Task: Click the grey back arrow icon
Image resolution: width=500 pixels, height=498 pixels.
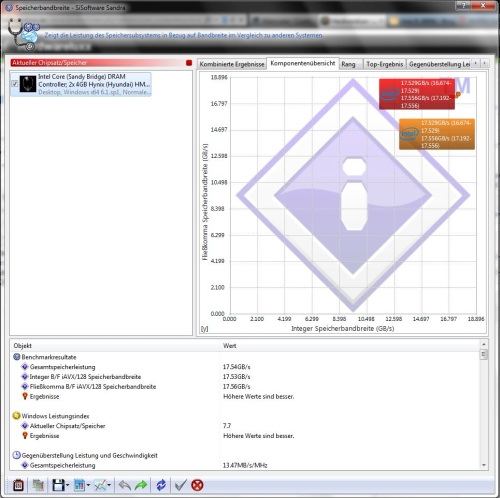Action: (x=125, y=485)
